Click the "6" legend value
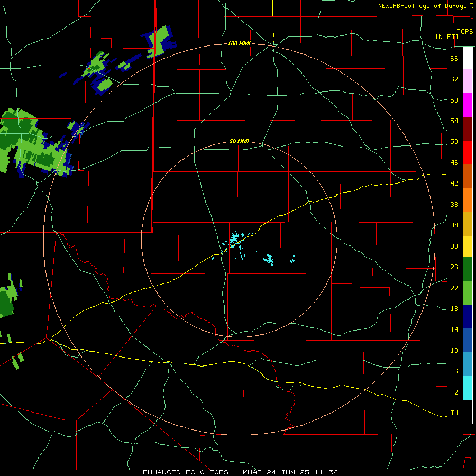 click(456, 371)
